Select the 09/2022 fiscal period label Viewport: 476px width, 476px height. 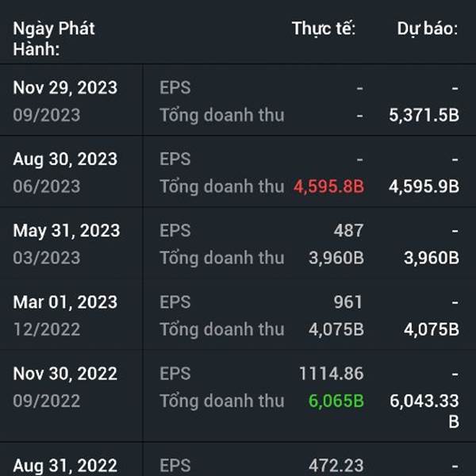47,401
